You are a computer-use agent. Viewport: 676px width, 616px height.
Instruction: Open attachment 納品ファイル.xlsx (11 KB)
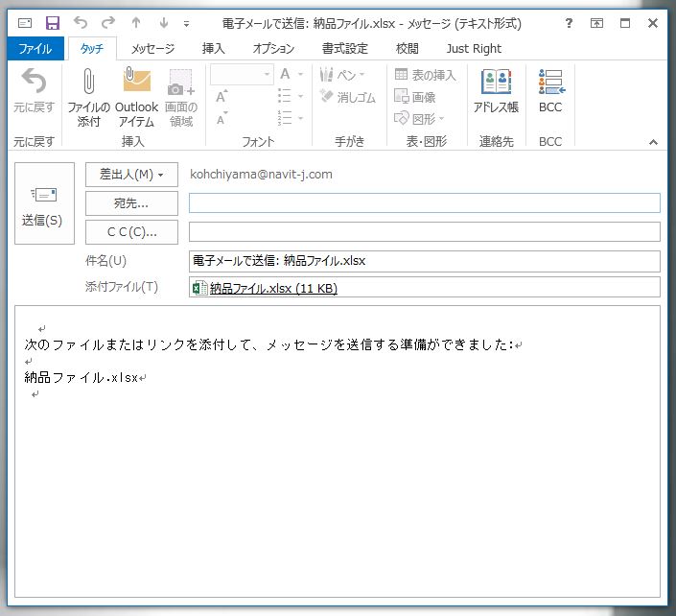pyautogui.click(x=273, y=288)
